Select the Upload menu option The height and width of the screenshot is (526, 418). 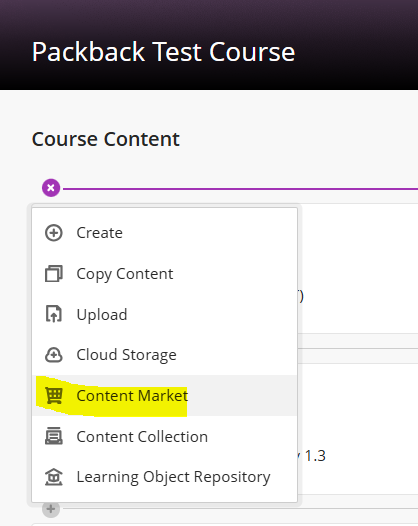click(x=164, y=314)
